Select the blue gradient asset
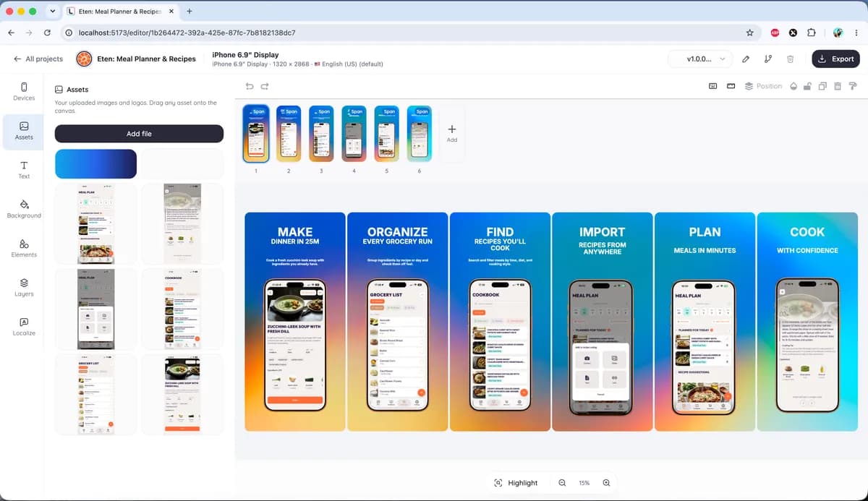The height and width of the screenshot is (501, 868). pos(95,163)
